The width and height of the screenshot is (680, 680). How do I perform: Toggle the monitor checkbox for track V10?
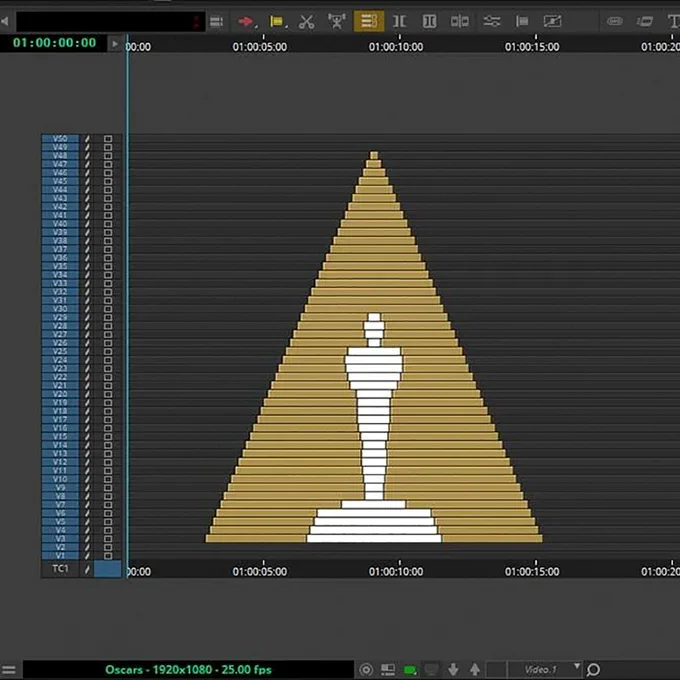108,479
